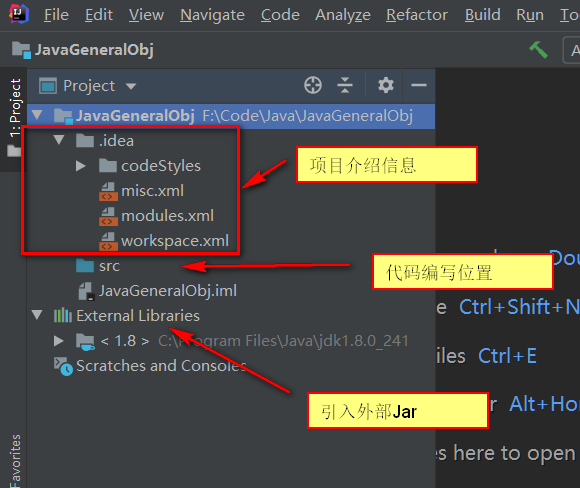Image resolution: width=580 pixels, height=488 pixels.
Task: Open the Run menu
Action: (x=530, y=15)
